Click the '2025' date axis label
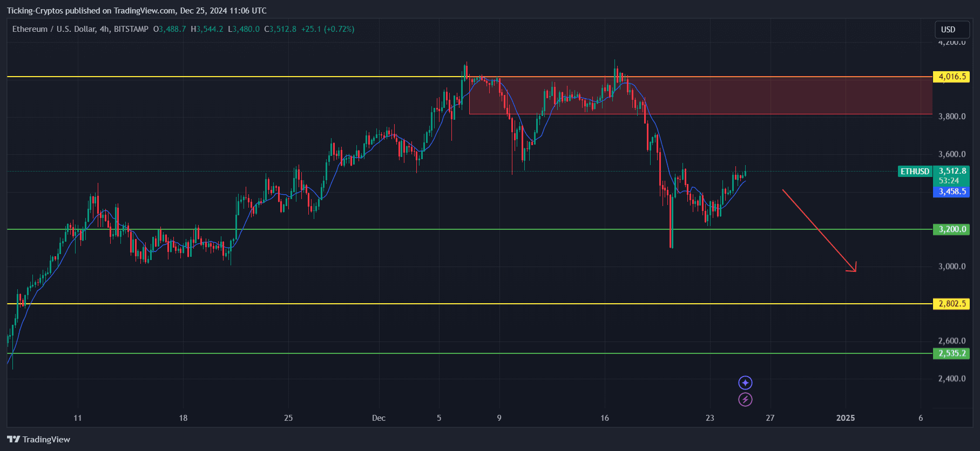The width and height of the screenshot is (980, 451). (x=846, y=418)
